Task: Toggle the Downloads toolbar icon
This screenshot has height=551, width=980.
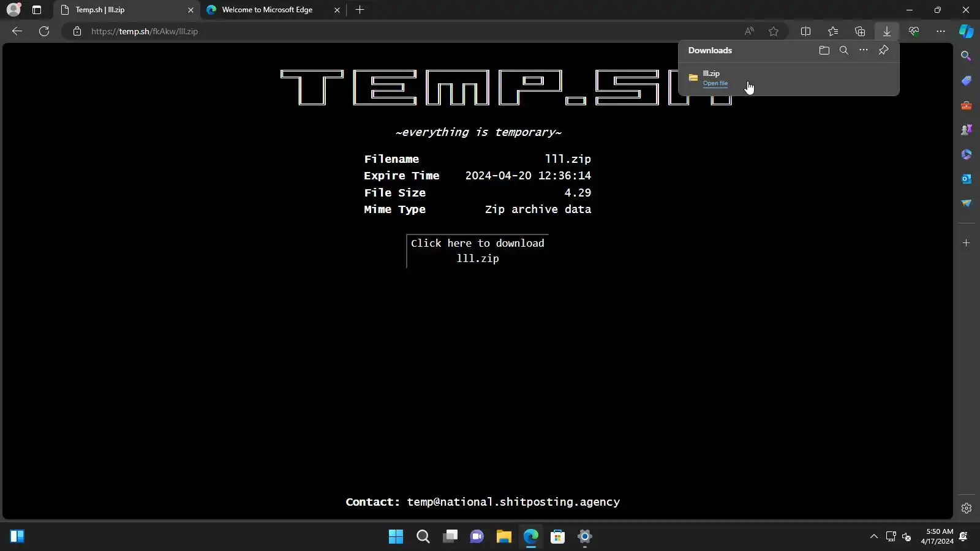Action: point(886,31)
